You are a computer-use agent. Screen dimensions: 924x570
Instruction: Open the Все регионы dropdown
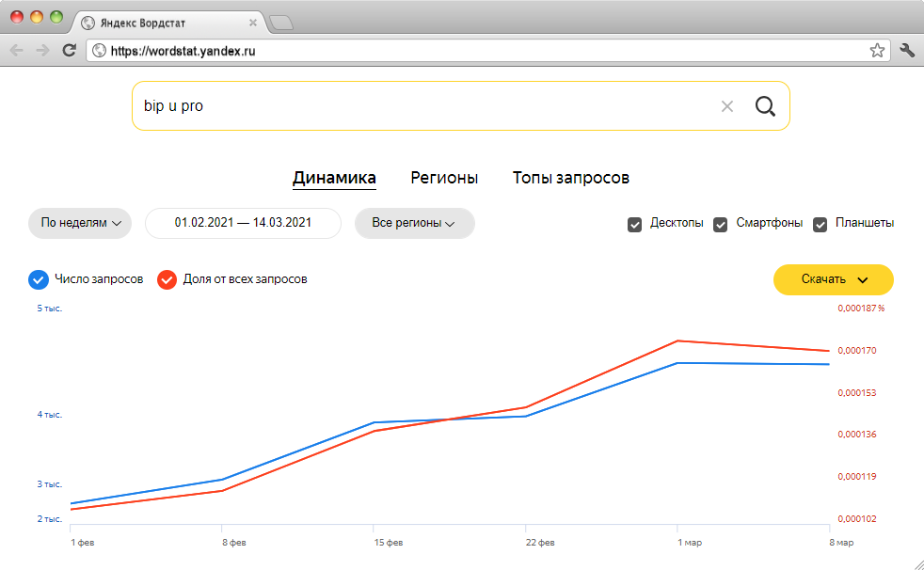414,224
